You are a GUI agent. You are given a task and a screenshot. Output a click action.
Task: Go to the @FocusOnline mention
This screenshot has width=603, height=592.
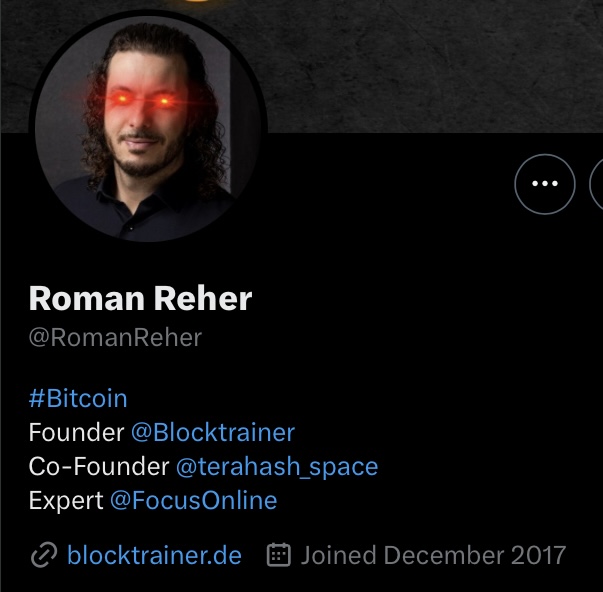point(193,500)
